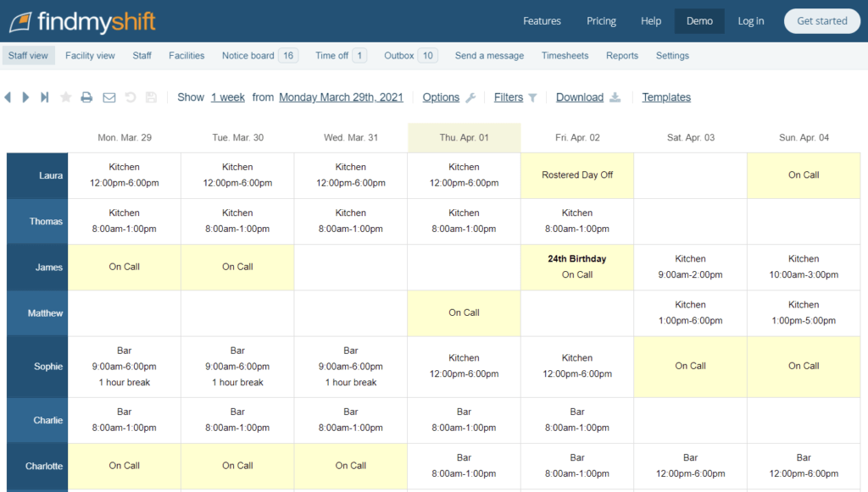Jump to last week skip icon
Image resolution: width=868 pixels, height=492 pixels.
45,97
